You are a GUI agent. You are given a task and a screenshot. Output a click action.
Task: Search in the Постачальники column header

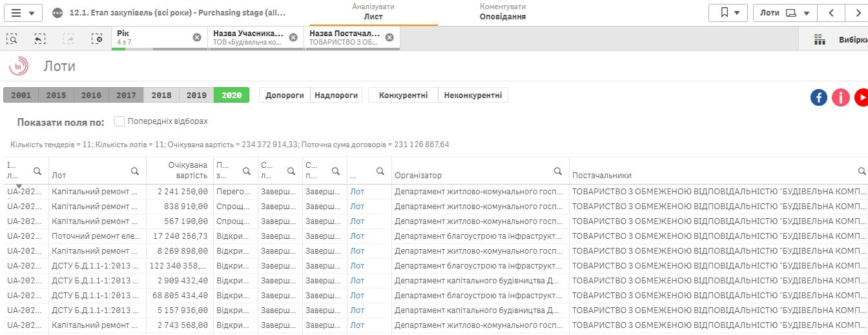[x=862, y=171]
